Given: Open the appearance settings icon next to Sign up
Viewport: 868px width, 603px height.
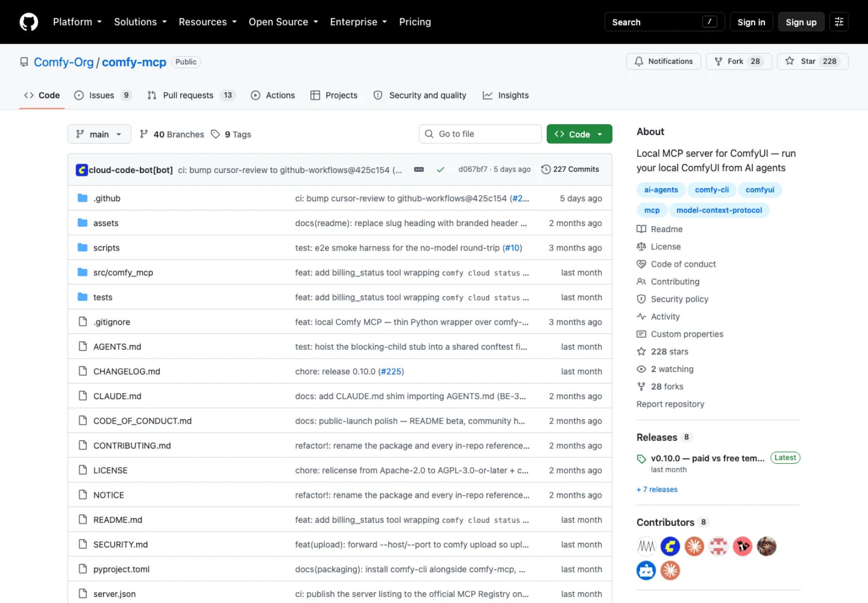Looking at the screenshot, I should 839,22.
